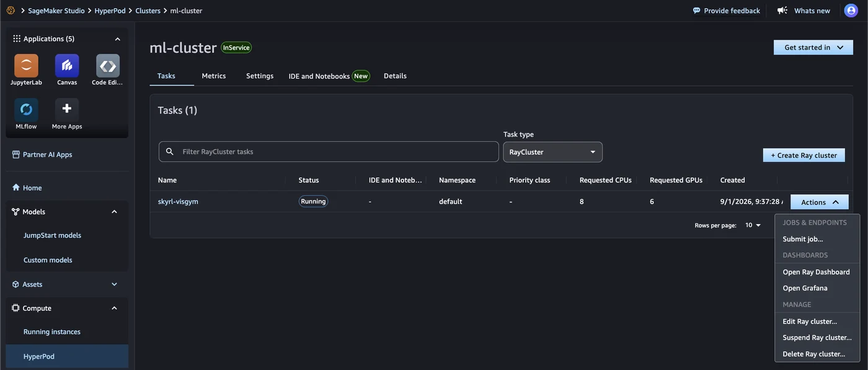This screenshot has width=868, height=370.
Task: Collapse the Models section chevron
Action: [114, 212]
